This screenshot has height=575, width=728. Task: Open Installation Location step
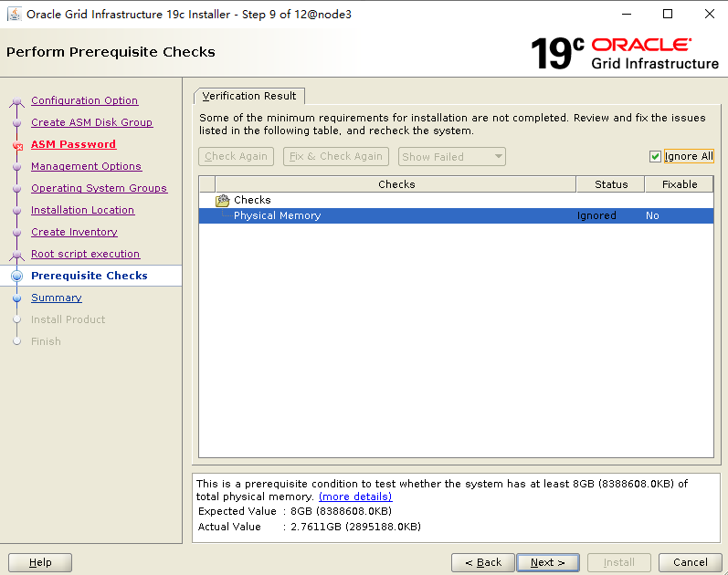pos(82,210)
